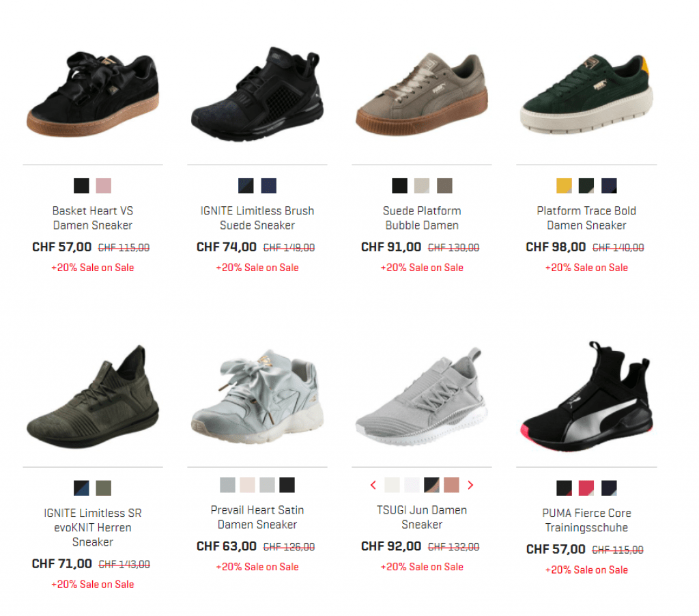Select taupe brown swatch for Suede Platform Bubble
Image resolution: width=699 pixels, height=616 pixels.
[x=444, y=186]
